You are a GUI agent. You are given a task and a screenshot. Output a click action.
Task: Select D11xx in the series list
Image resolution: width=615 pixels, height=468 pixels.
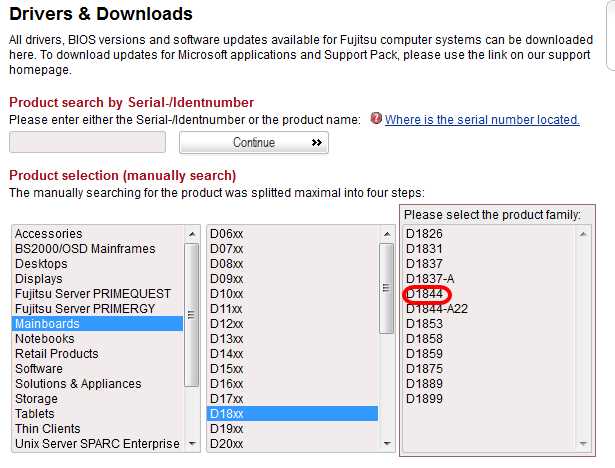[292, 309]
